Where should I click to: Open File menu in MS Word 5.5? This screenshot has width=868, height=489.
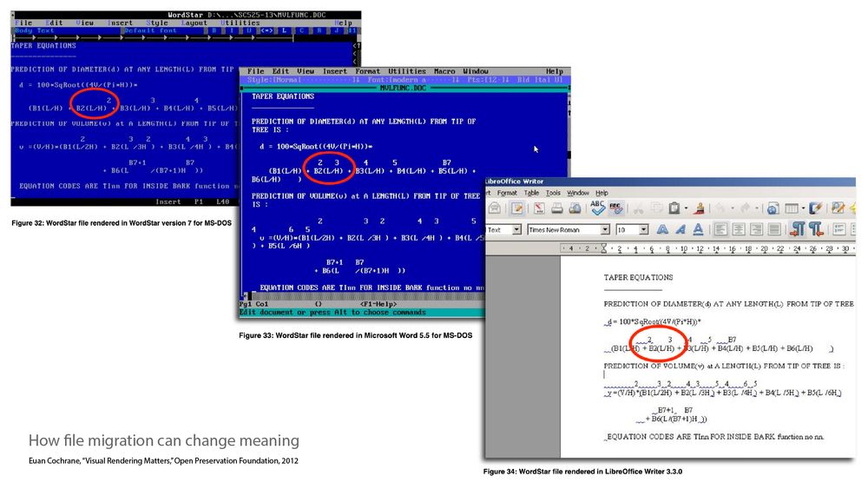coord(256,71)
